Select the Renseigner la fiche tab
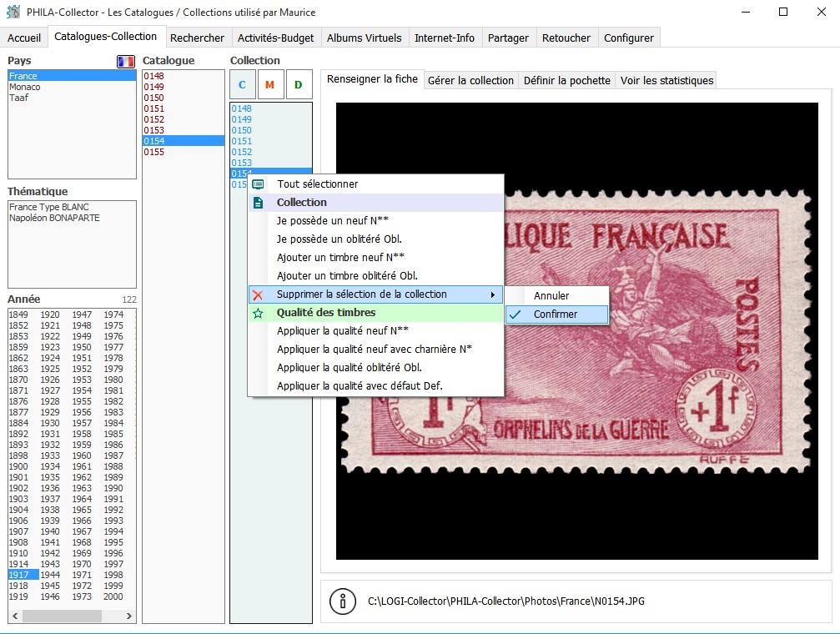840x634 pixels. [x=372, y=78]
